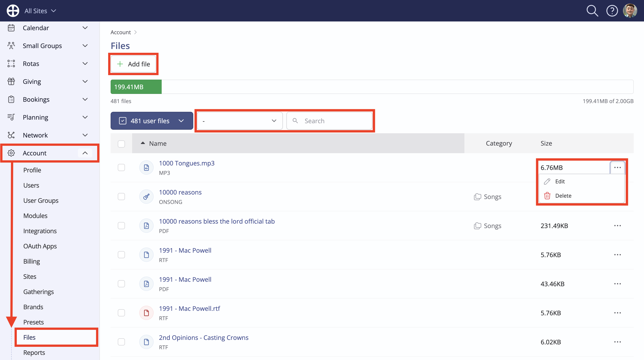The height and width of the screenshot is (360, 644).
Task: Open the global search magnifier icon
Action: click(x=592, y=11)
